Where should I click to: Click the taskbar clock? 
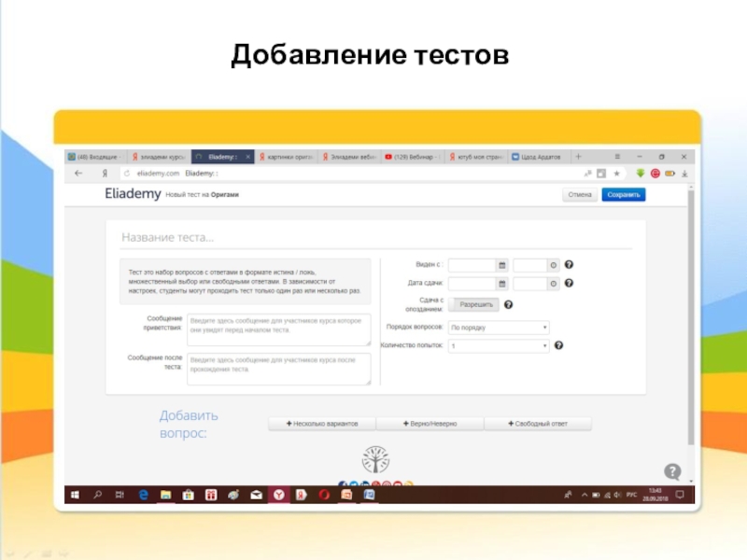pyautogui.click(x=655, y=495)
